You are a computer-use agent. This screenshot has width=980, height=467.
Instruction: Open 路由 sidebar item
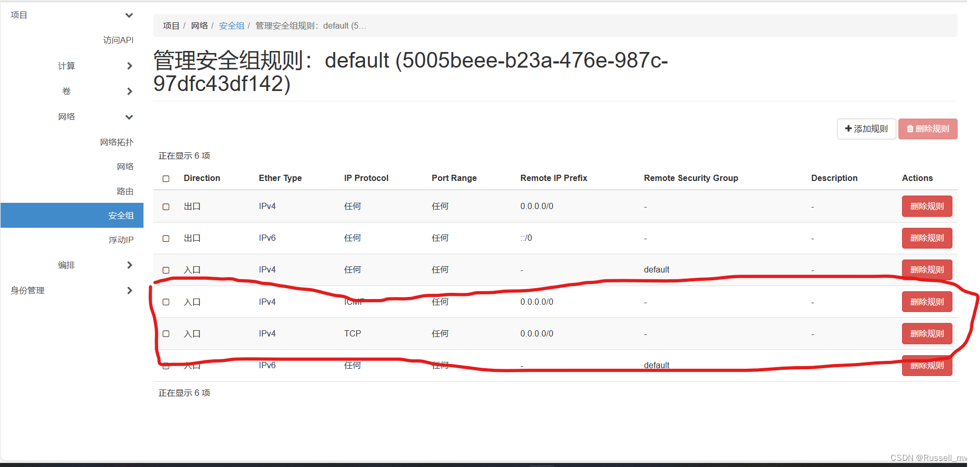click(x=125, y=191)
